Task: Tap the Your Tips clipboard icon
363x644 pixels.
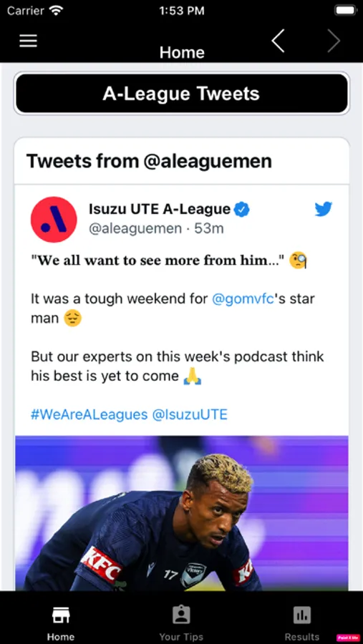Action: coord(181,615)
